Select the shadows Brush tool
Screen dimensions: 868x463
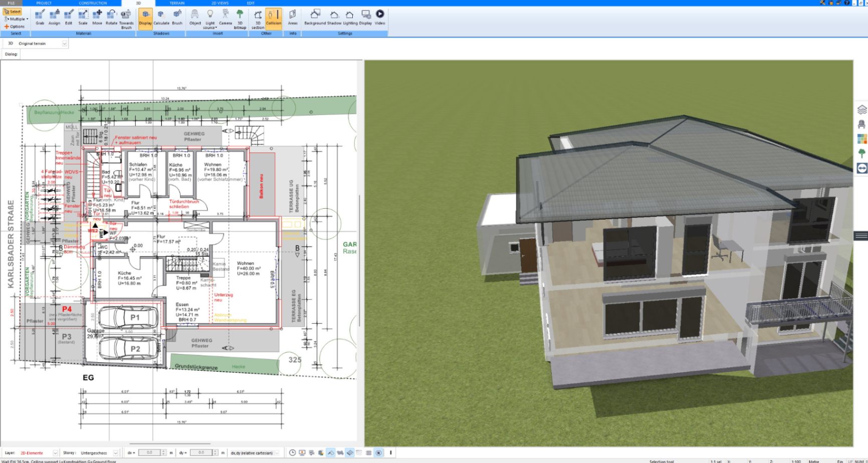(x=177, y=18)
